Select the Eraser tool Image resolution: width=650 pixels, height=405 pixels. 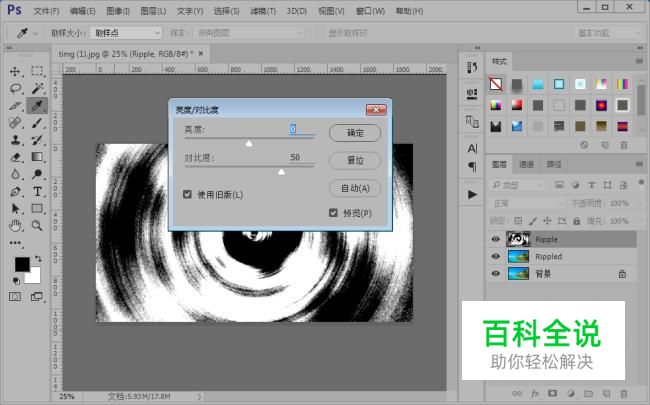(15, 157)
